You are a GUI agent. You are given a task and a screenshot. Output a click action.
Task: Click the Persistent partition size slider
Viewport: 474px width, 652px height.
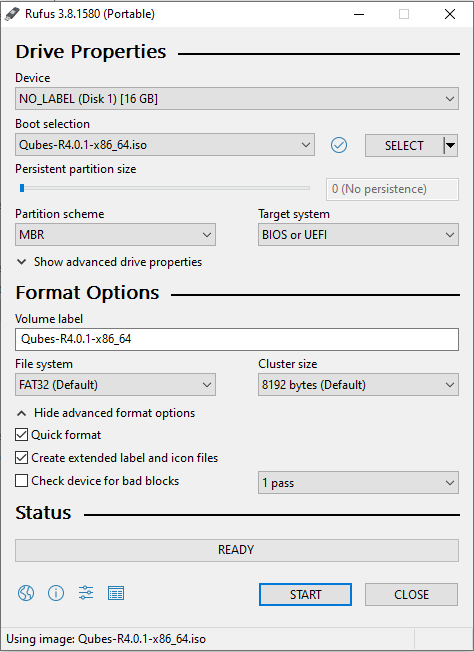click(164, 188)
